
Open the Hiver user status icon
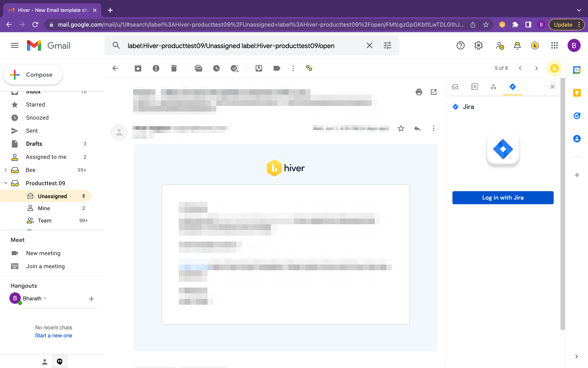click(500, 46)
